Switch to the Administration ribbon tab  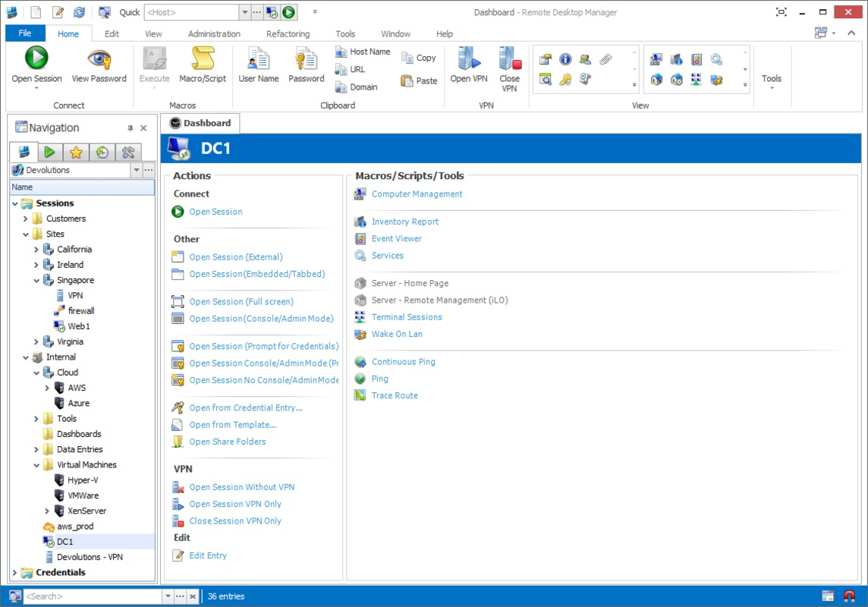pyautogui.click(x=213, y=33)
